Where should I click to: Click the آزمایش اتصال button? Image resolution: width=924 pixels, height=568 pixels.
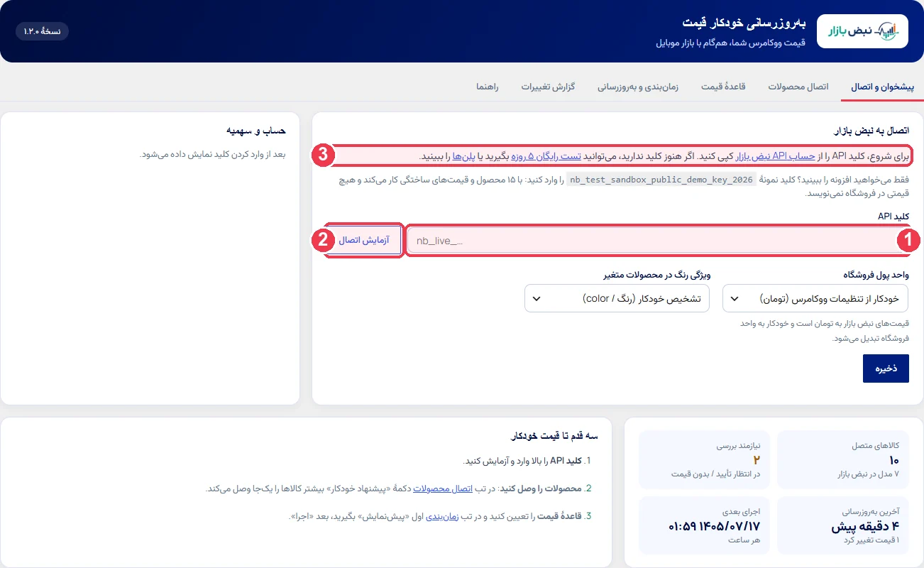364,241
